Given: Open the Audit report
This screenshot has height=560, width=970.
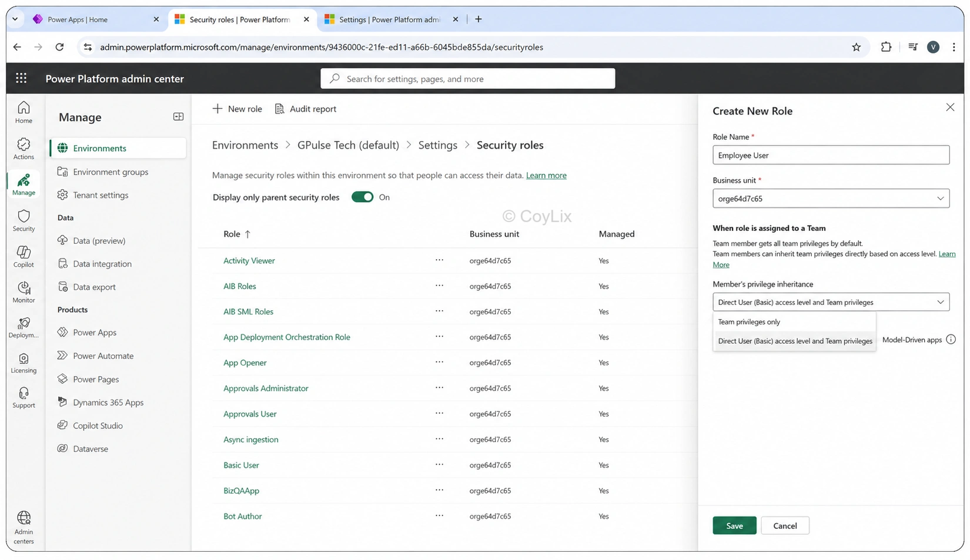Looking at the screenshot, I should 306,109.
